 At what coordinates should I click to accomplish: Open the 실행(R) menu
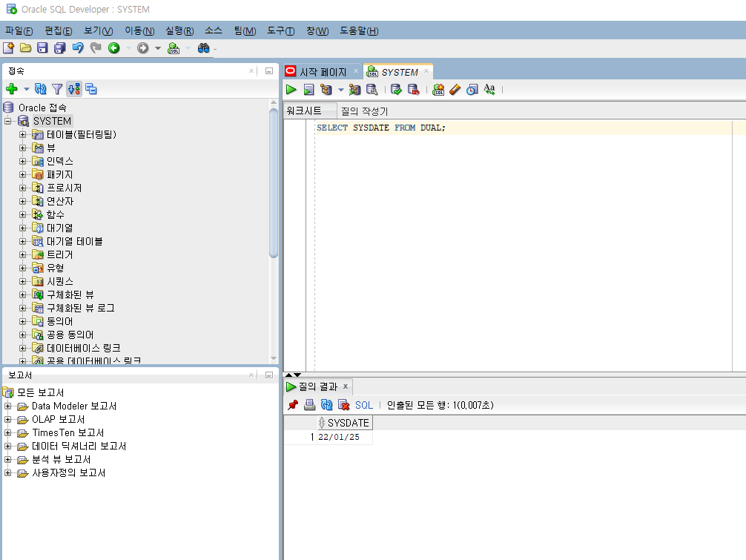179,31
